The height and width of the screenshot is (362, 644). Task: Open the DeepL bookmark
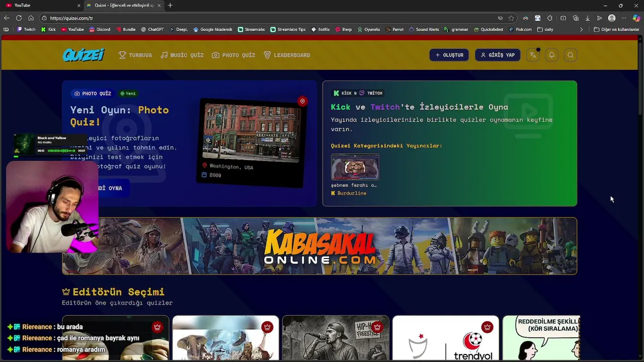click(178, 30)
